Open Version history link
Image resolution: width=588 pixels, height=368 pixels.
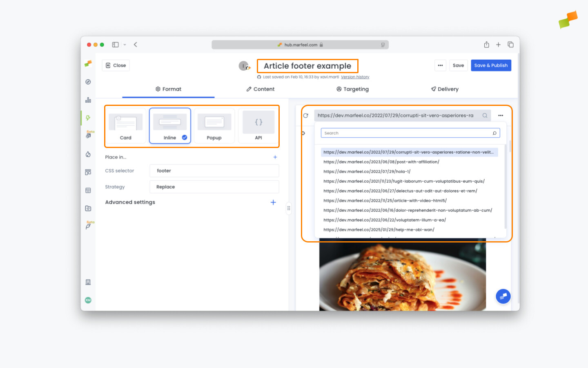point(355,77)
